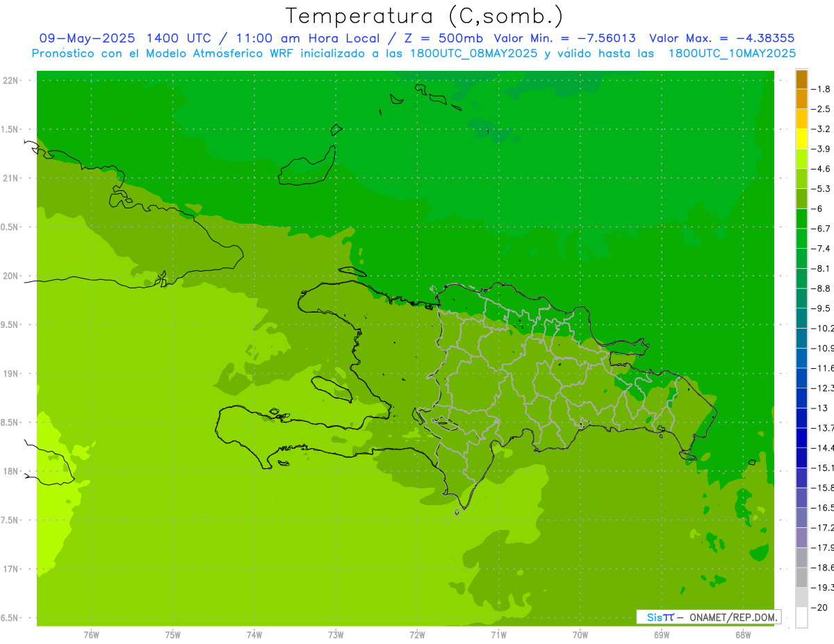
Task: Click the '18N' latitude axis label
Action: [x=10, y=471]
